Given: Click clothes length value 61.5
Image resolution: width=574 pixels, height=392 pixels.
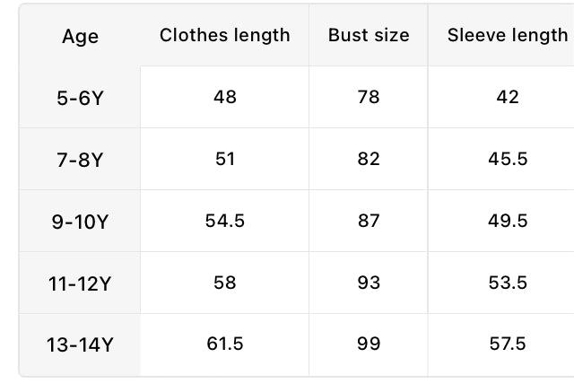Looking at the screenshot, I should pyautogui.click(x=224, y=344).
